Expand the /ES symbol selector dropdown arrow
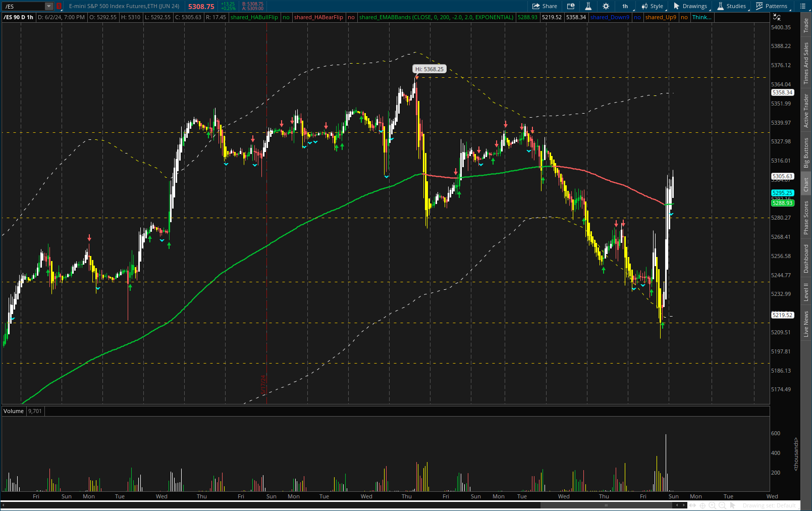Viewport: 812px width, 511px height. (49, 6)
